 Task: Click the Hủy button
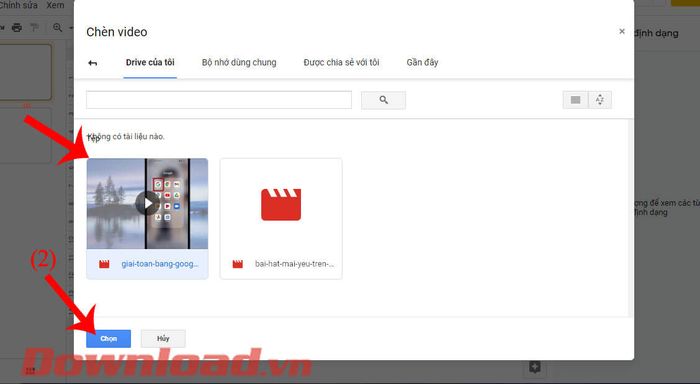click(163, 338)
